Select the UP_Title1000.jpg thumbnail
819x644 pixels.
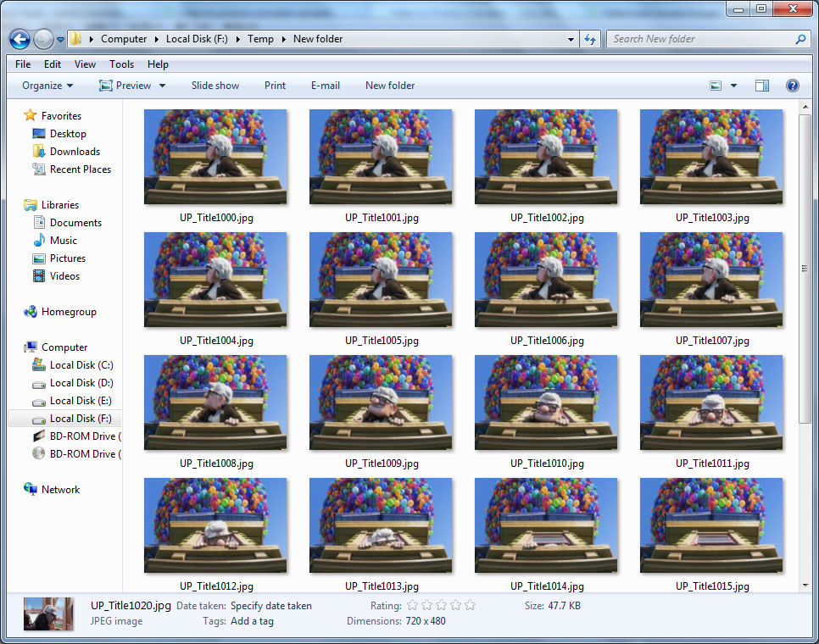click(215, 157)
